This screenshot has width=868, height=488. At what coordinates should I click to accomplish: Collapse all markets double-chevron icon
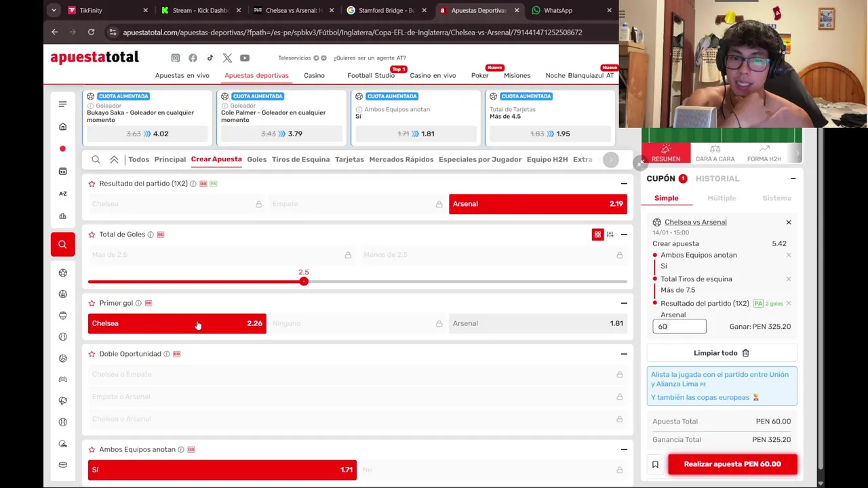click(x=114, y=159)
